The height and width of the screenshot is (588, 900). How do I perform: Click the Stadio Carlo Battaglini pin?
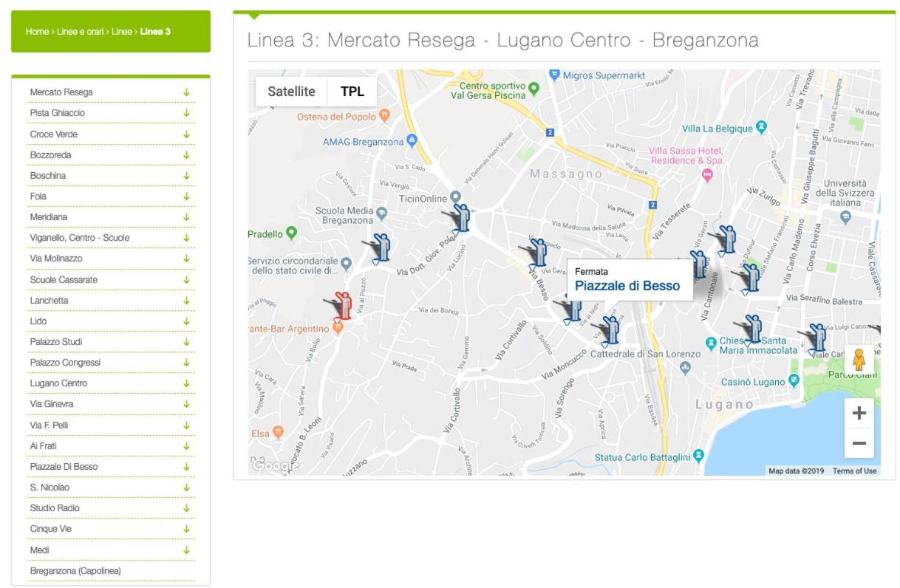[x=698, y=456]
